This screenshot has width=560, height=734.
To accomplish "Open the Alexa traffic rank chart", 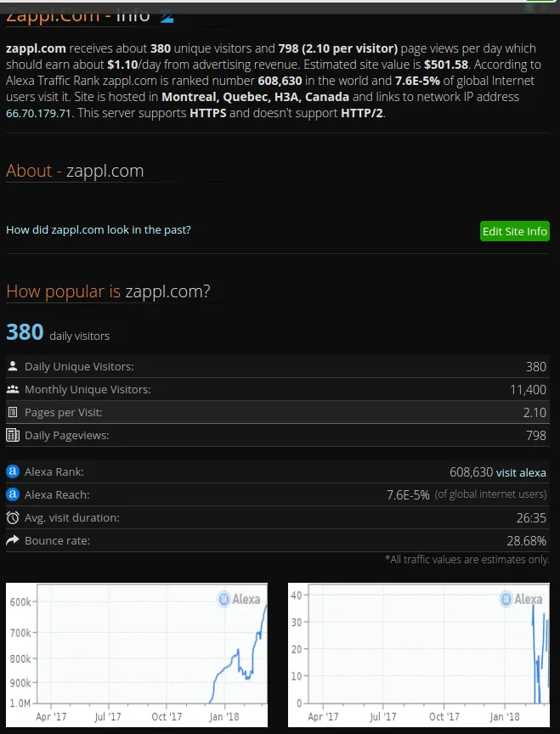I will tap(137, 655).
